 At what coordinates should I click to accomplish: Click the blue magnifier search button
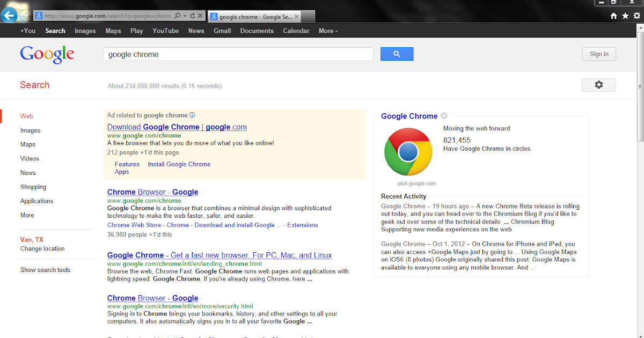tap(397, 54)
